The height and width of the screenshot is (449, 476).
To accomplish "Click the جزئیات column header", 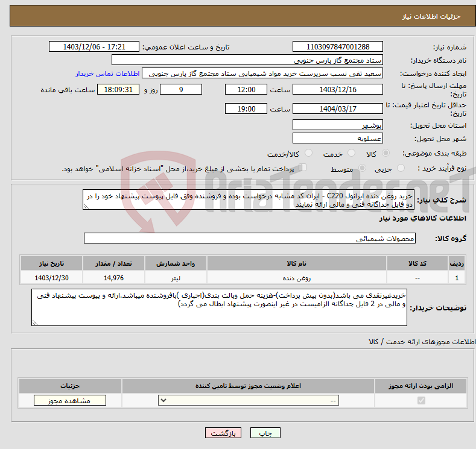I will 70,386.
